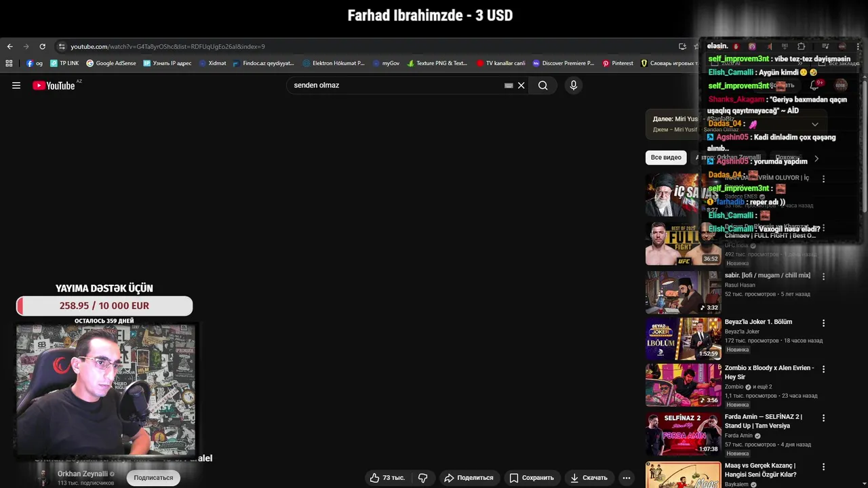Click the 'Подписаться' subscribe button
Image resolution: width=868 pixels, height=488 pixels.
point(153,478)
